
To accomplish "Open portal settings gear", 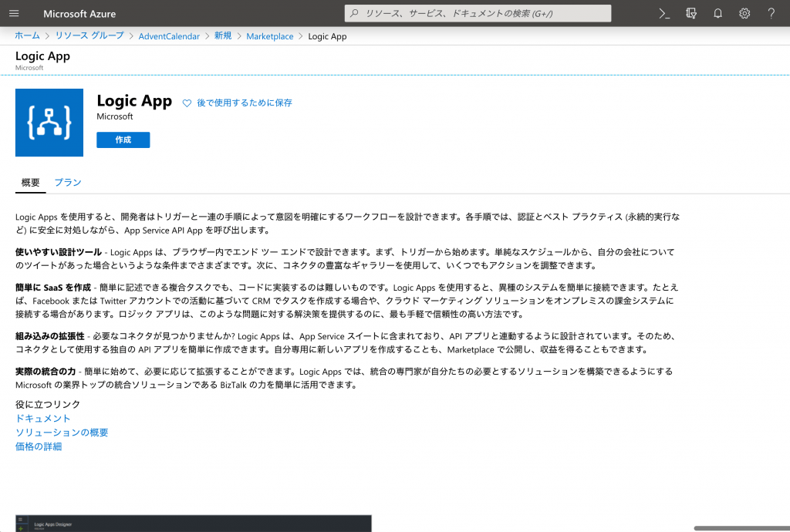I will point(744,14).
